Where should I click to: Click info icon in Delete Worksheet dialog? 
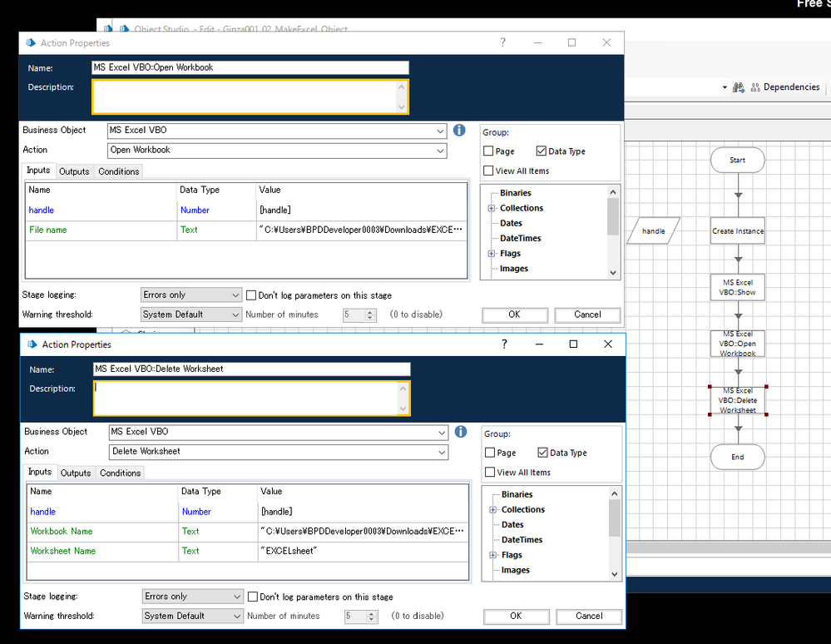coord(461,432)
